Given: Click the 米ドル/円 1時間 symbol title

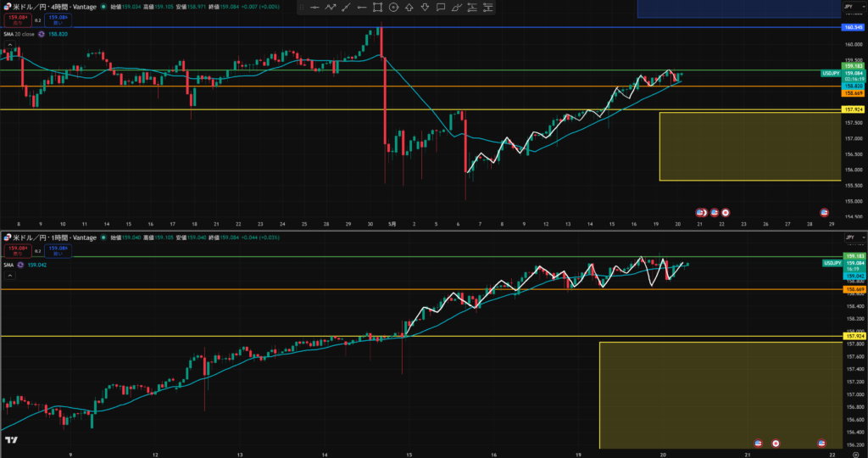Looking at the screenshot, I should pyautogui.click(x=54, y=237).
